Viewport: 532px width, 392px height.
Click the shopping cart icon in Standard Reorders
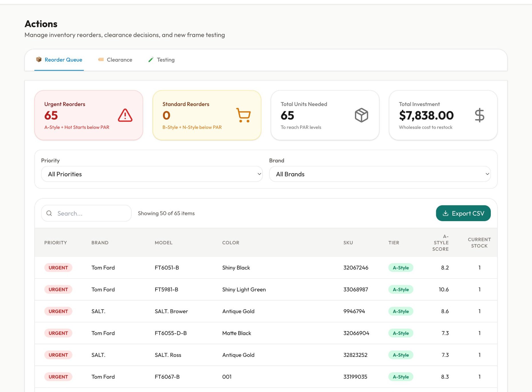tap(243, 115)
